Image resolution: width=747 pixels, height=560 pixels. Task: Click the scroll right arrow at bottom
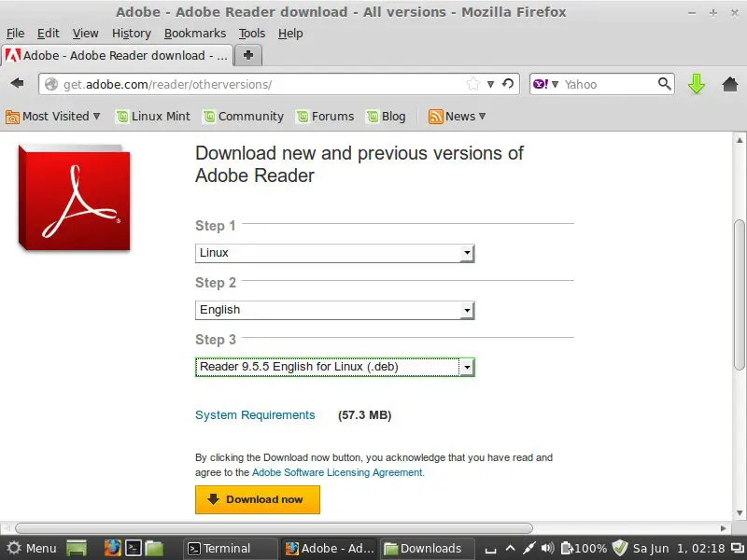click(723, 528)
